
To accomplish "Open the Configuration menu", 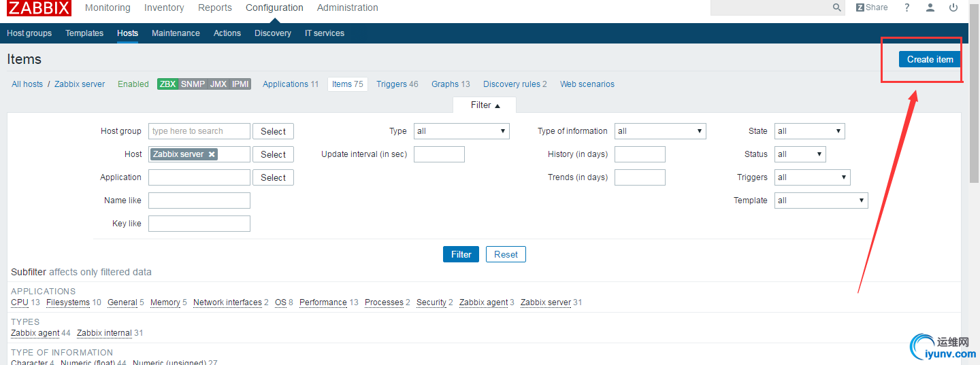I will tap(274, 7).
